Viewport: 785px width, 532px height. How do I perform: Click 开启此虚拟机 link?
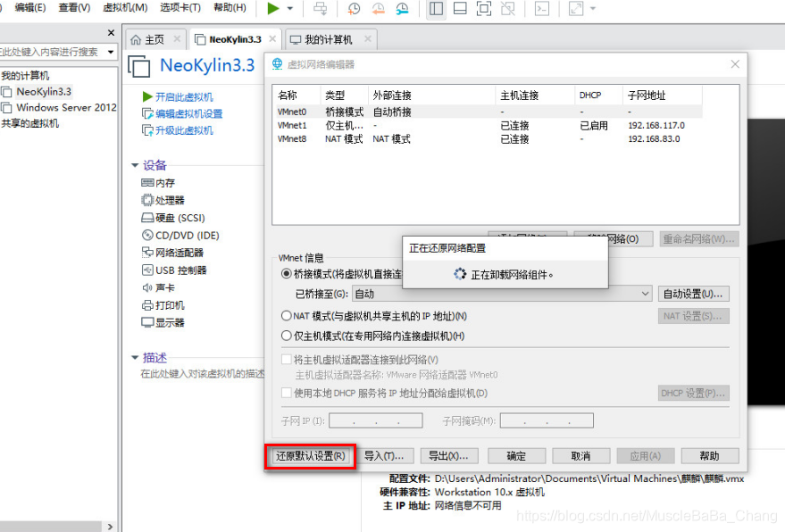tap(184, 97)
